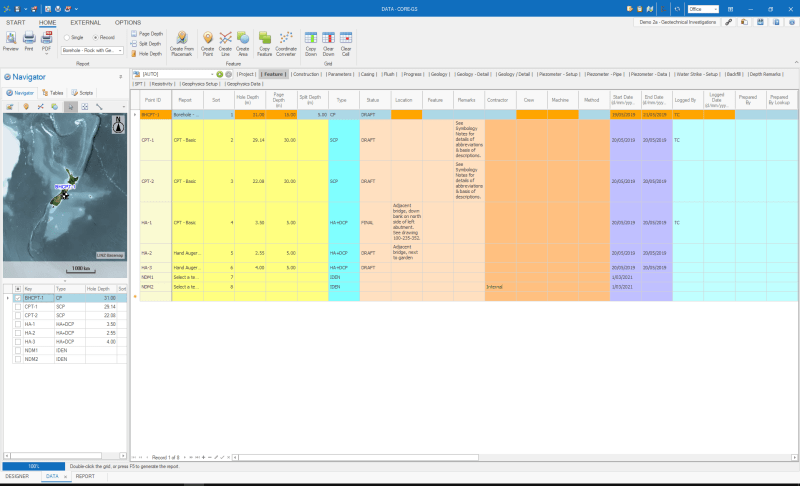Click the Create Area tool
The height and width of the screenshot is (486, 800).
pos(243,43)
